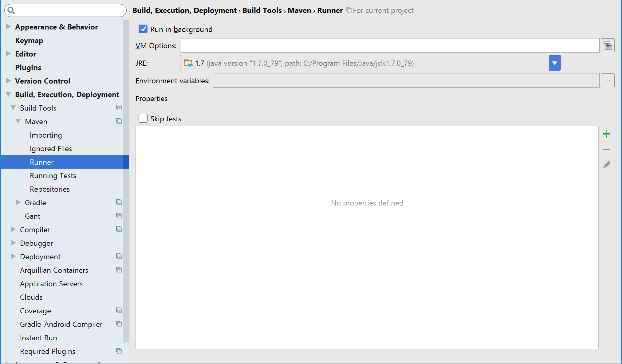The width and height of the screenshot is (622, 364).
Task: Expand the Deployment node arrow
Action: pyautogui.click(x=13, y=256)
